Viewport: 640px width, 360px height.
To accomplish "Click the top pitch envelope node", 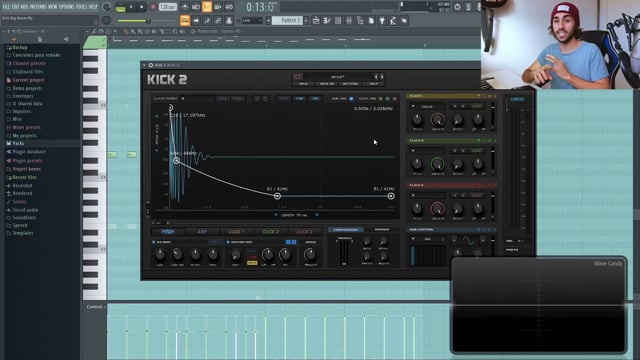I will [x=171, y=108].
